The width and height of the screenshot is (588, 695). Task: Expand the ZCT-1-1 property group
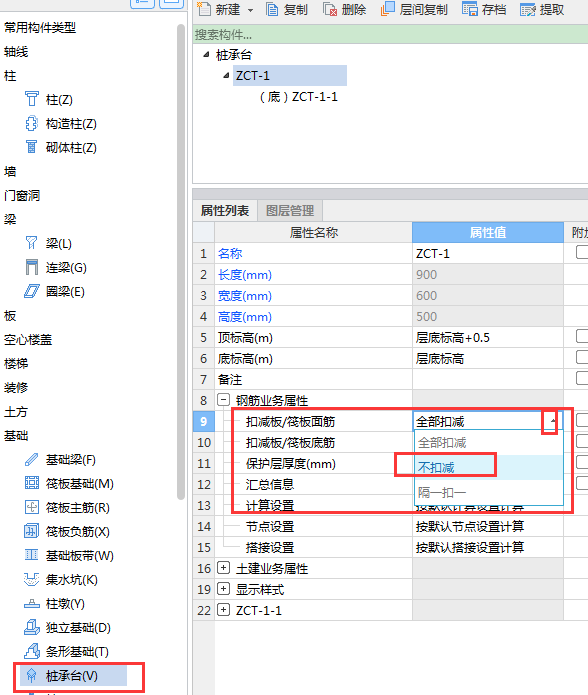[x=223, y=610]
